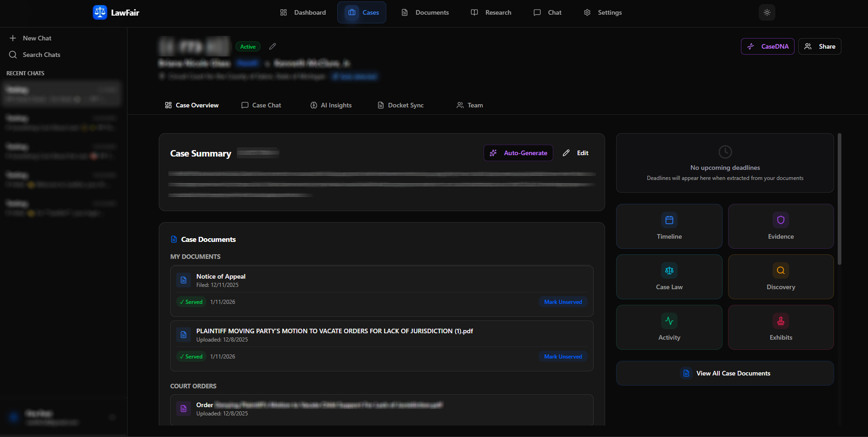Toggle the light/dark theme sun icon
The height and width of the screenshot is (437, 868).
point(767,12)
